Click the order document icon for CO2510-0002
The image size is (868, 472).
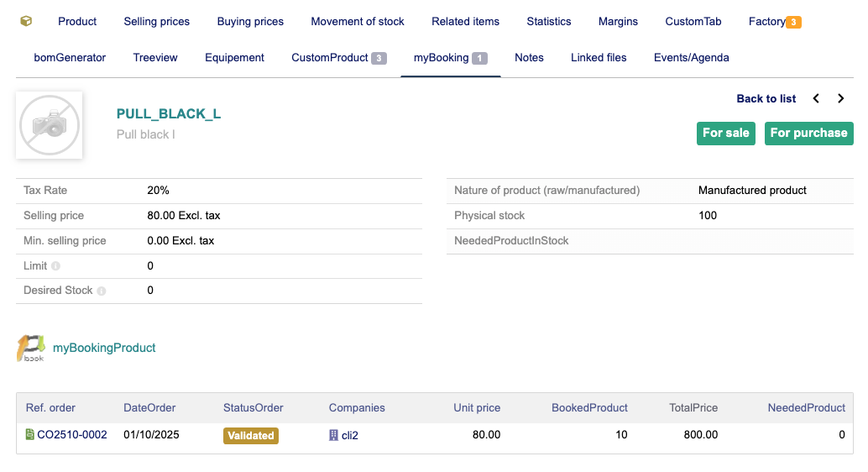pyautogui.click(x=30, y=435)
